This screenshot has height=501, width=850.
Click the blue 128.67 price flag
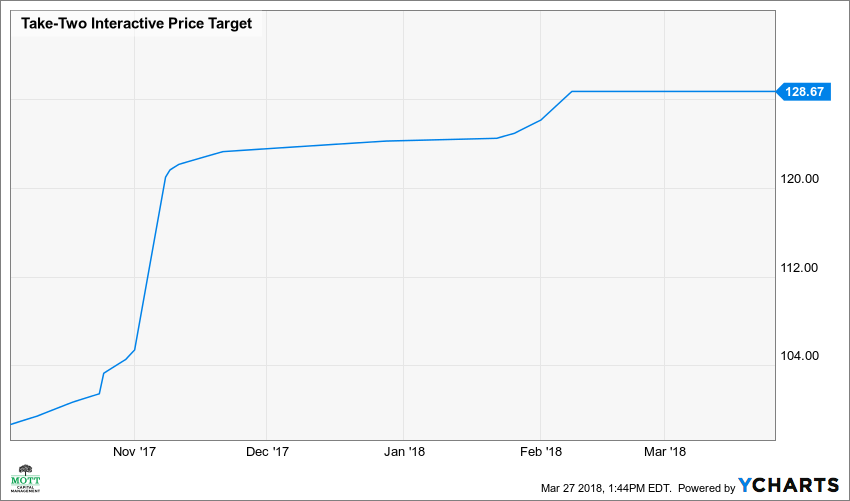pos(804,91)
